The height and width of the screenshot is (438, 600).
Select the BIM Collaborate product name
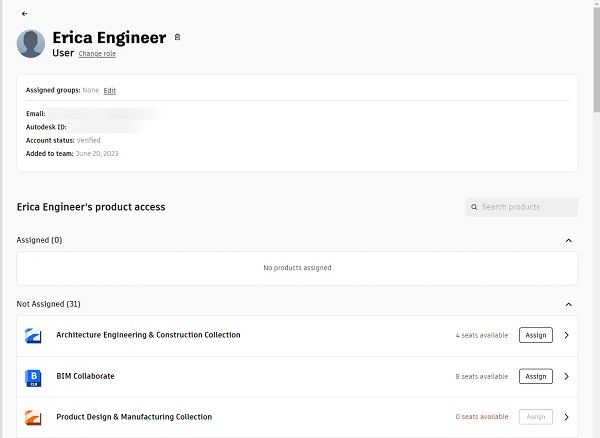[x=85, y=376]
